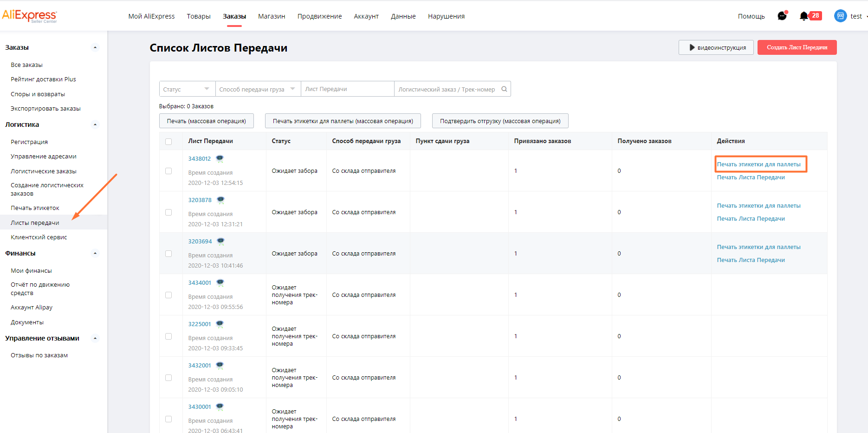
Task: Check the row checkbox for sheet 3430001
Action: coord(168,419)
